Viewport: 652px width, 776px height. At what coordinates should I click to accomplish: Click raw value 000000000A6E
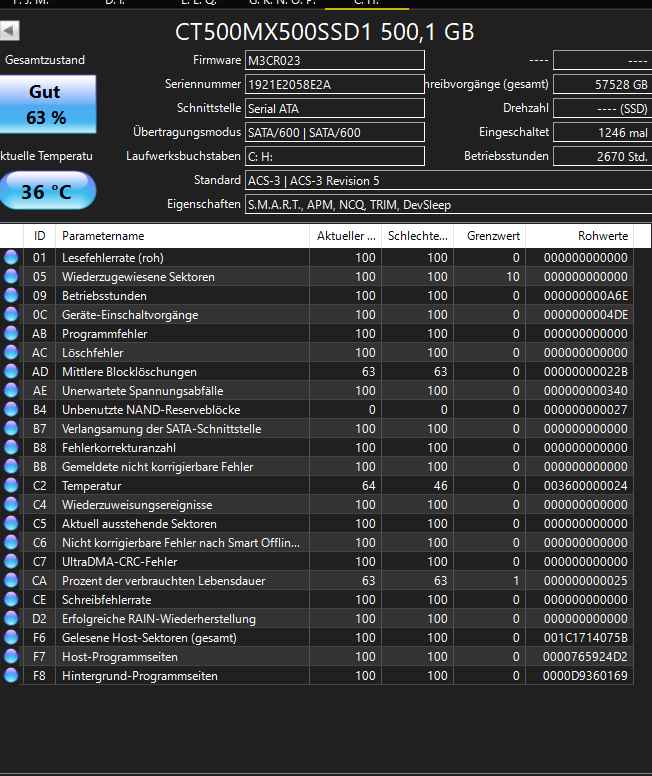click(586, 296)
